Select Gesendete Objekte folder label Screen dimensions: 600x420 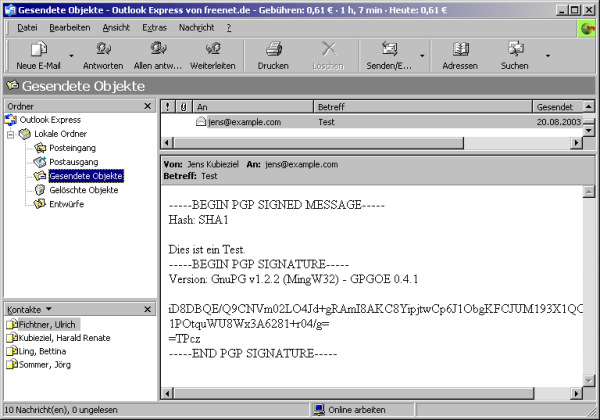point(86,176)
